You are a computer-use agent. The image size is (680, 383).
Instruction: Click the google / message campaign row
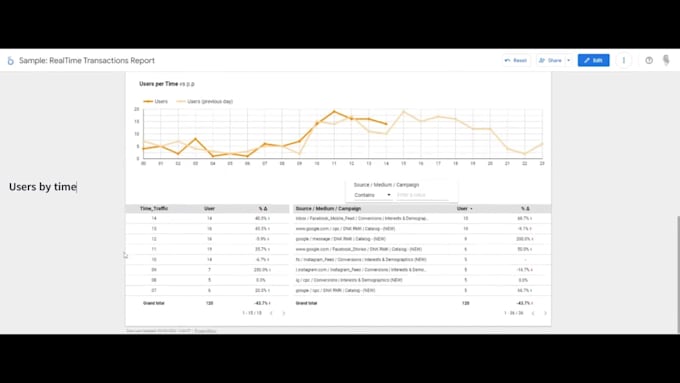[x=422, y=239]
